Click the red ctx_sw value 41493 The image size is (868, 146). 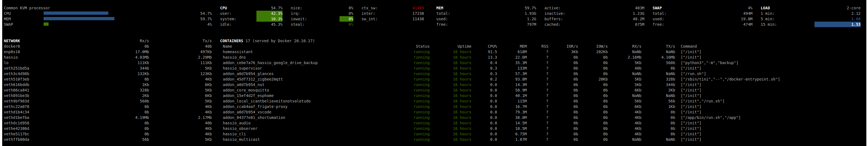(418, 8)
